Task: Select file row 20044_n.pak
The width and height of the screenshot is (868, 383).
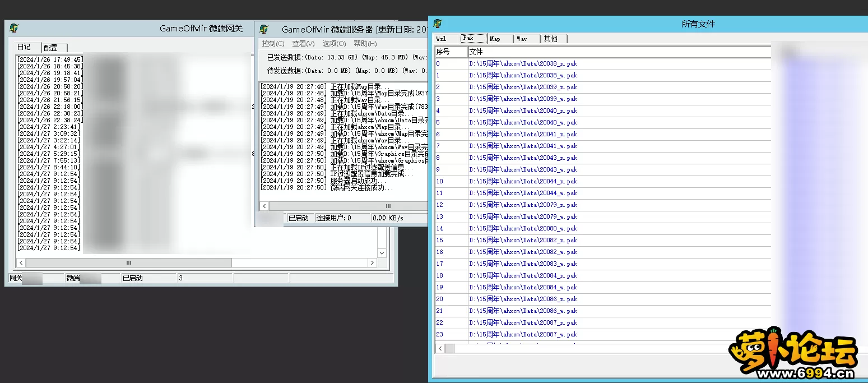Action: [603, 182]
